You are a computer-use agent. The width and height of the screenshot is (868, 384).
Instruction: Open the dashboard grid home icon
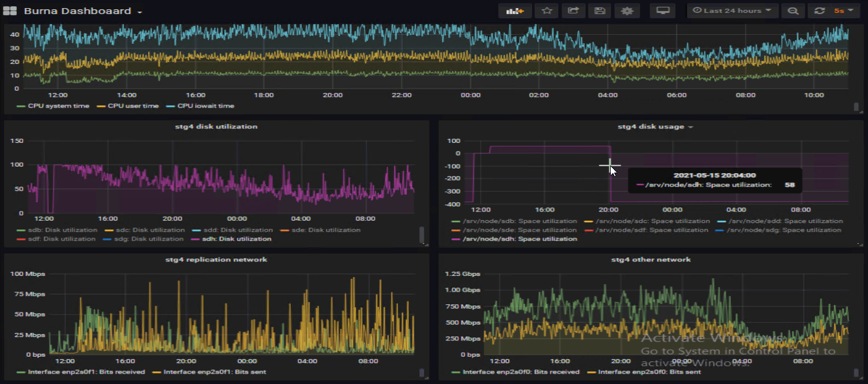pos(10,11)
